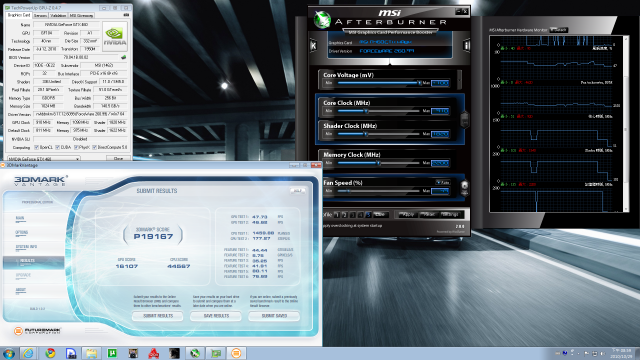Click the Afterburner left K side button
This screenshot has width=640, height=360.
313,45
